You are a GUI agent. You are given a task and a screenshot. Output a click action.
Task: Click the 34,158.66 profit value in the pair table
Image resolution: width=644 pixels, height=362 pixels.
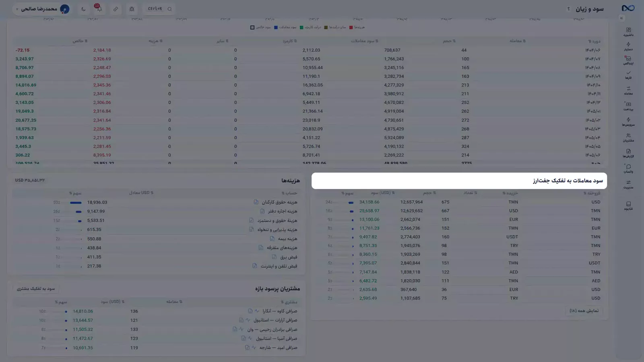(x=369, y=202)
